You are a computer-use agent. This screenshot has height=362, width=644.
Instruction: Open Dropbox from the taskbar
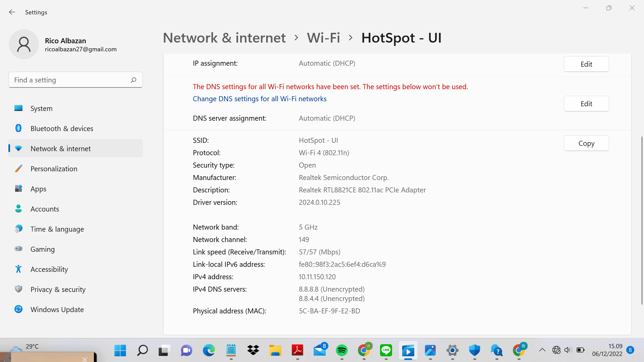click(253, 351)
